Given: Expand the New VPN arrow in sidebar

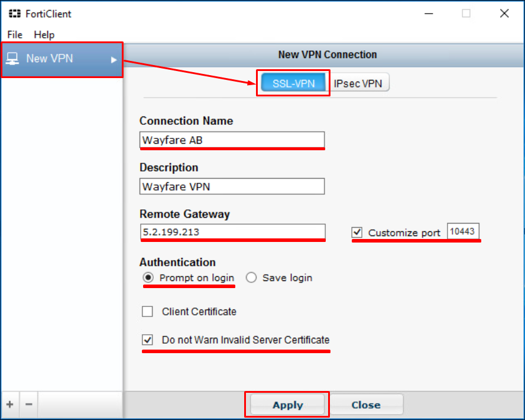Looking at the screenshot, I should (x=114, y=59).
